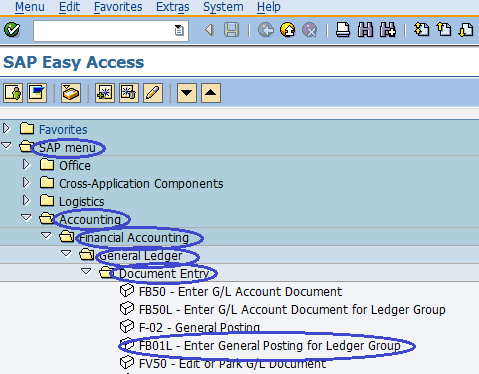Click the User Menu icon
This screenshot has width=479, height=374.
coord(13,93)
